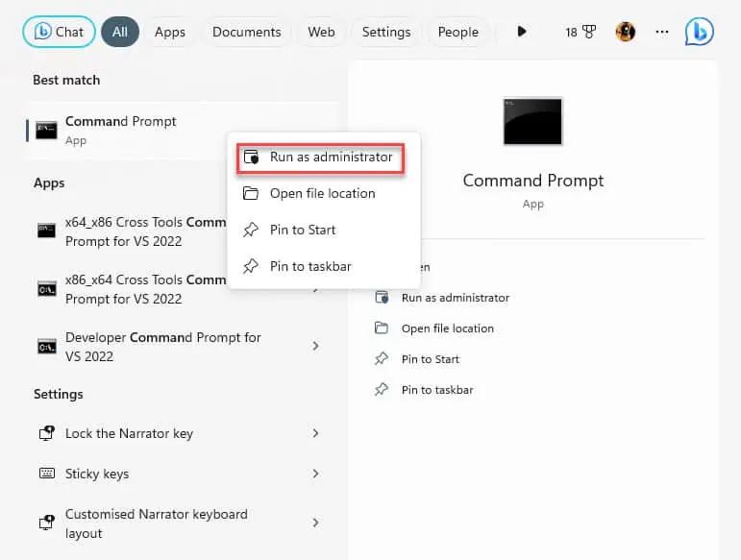Click the shield icon beside context menu Run as administrator
This screenshot has height=560, width=741.
tap(251, 157)
